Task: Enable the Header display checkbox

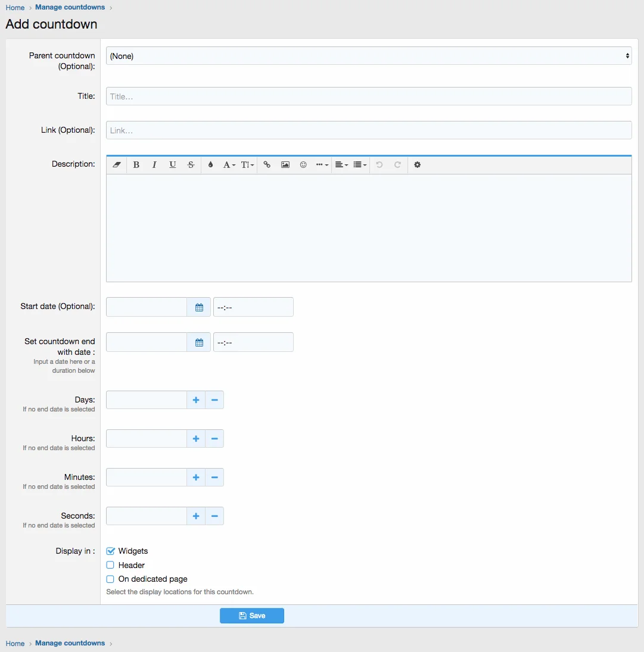Action: click(110, 565)
